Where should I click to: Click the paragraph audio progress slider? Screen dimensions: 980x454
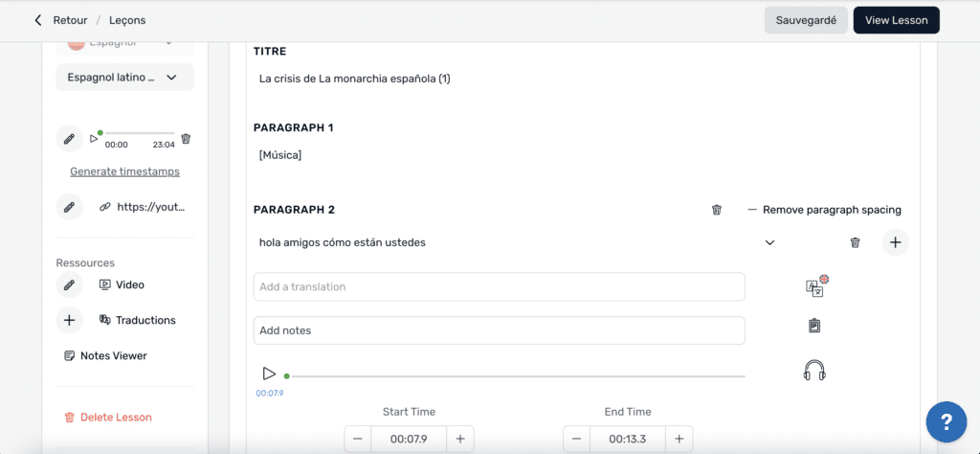(x=515, y=376)
